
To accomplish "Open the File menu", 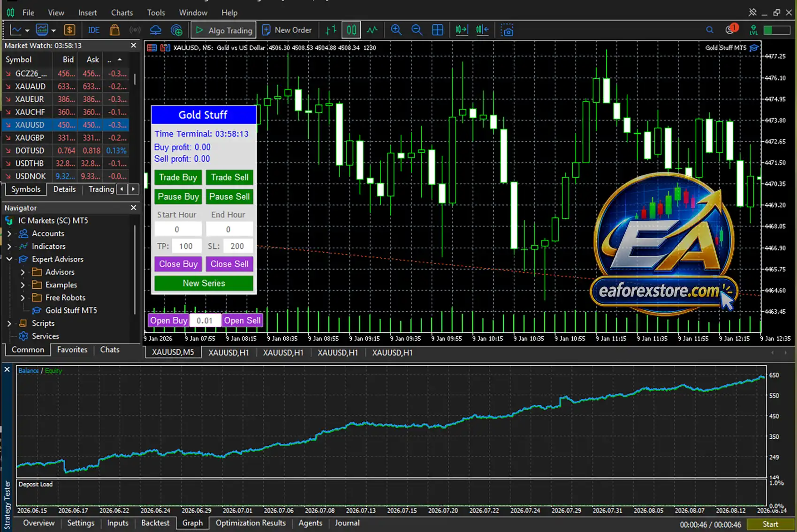I will (x=28, y=13).
